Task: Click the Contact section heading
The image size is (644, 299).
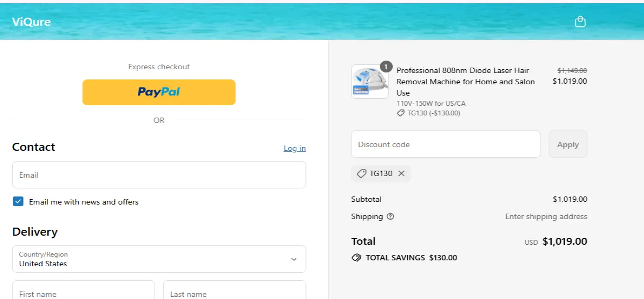Action: [34, 147]
